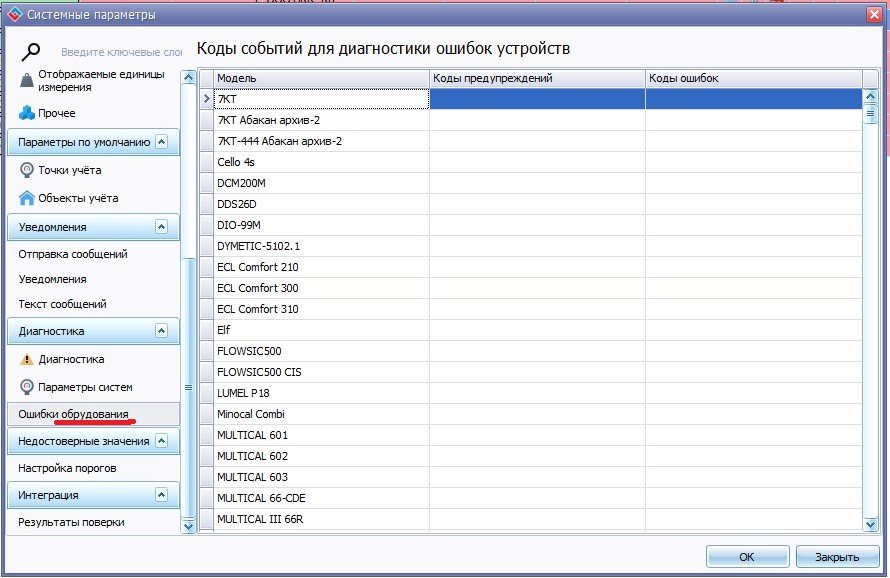Open Результаты поверки page

71,522
